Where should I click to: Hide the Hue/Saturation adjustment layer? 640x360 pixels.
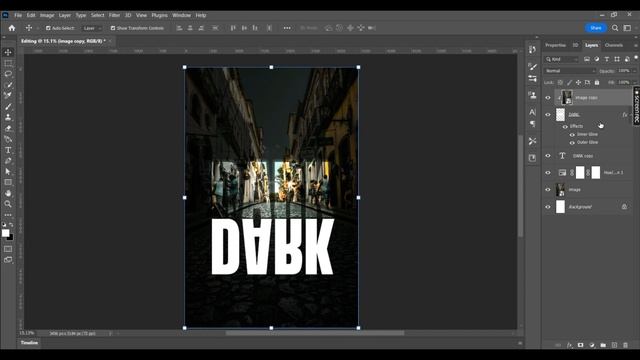point(548,173)
